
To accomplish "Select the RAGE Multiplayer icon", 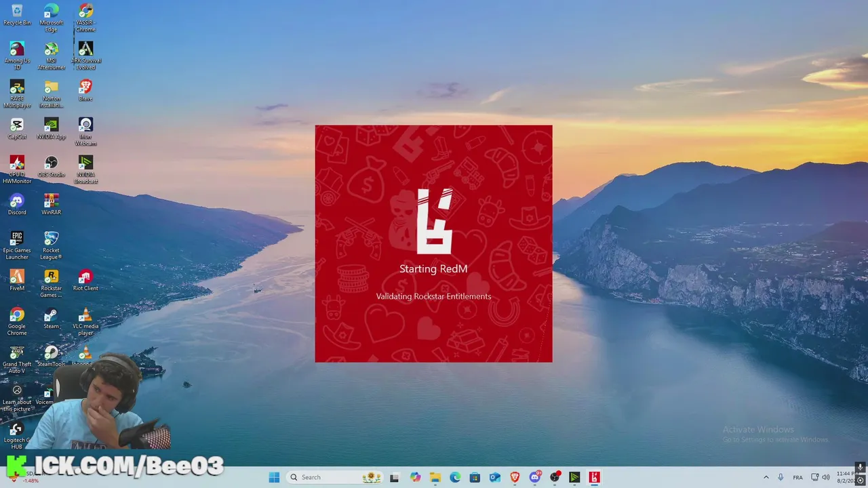I will click(x=17, y=94).
